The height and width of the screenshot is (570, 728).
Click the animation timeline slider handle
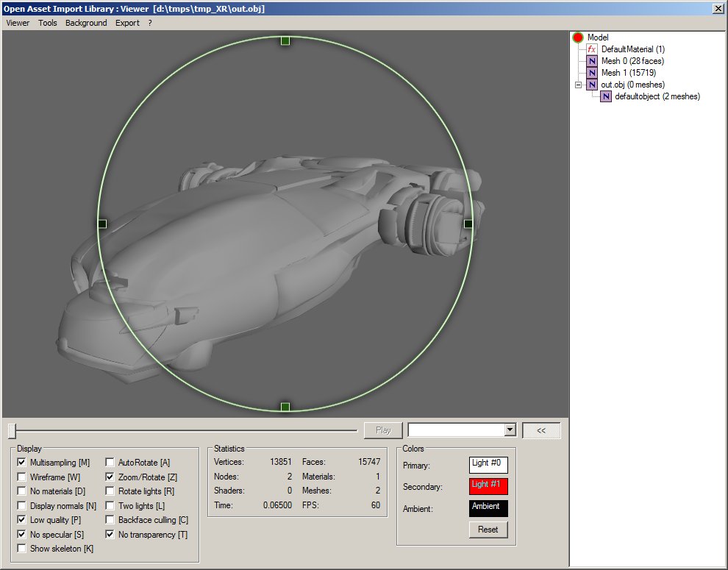(x=13, y=430)
